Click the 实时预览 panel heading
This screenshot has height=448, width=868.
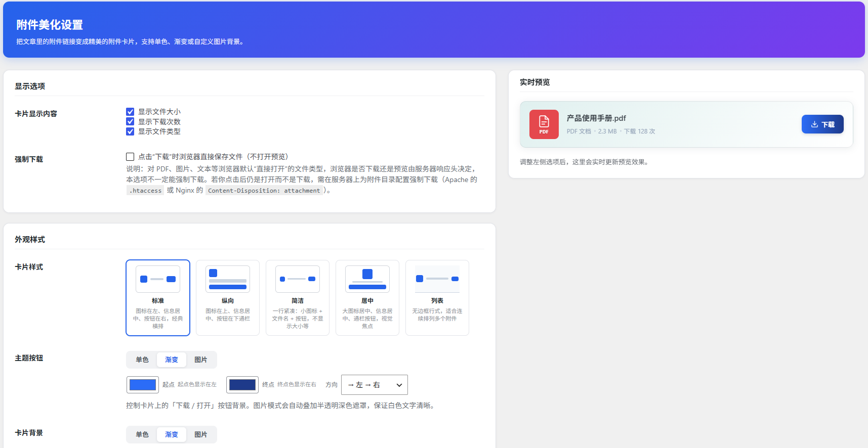(535, 82)
